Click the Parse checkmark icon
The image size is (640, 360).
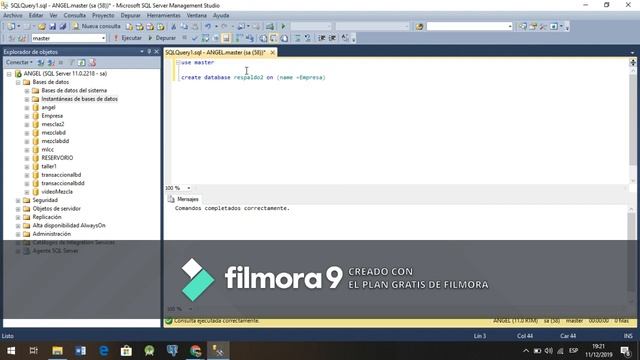(x=195, y=38)
